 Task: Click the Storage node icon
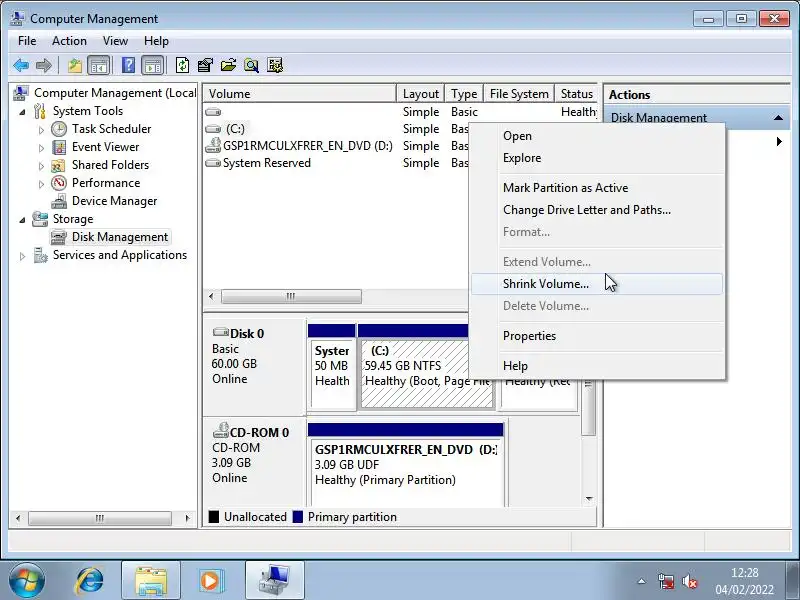click(40, 219)
